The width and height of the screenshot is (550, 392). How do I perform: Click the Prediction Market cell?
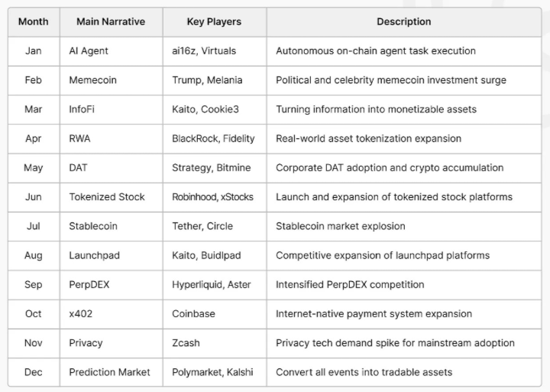pos(109,372)
